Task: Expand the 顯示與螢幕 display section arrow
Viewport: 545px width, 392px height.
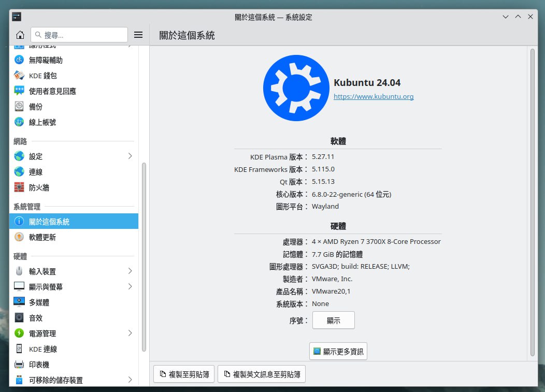Action: point(130,287)
